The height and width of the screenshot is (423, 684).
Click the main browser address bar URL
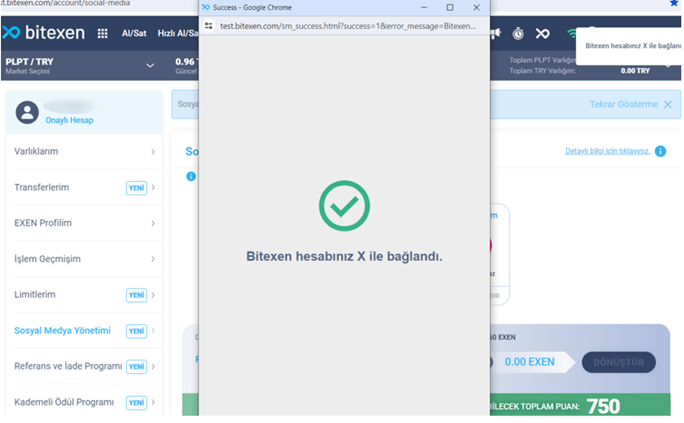65,3
